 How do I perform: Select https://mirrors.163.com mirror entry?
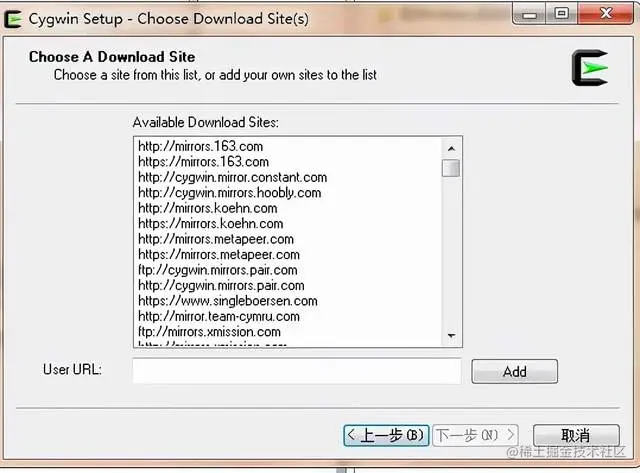[203, 162]
